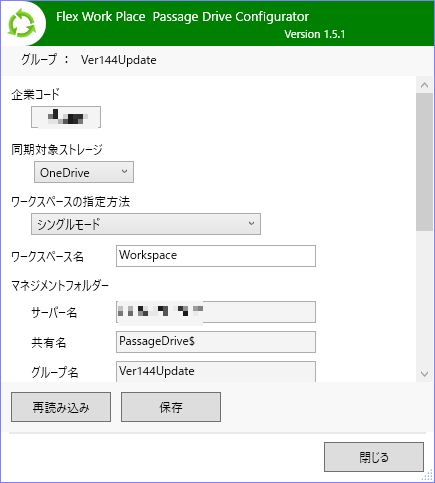Screen dimensions: 435x483
Task: Click the vertical scrollbar thumb
Action: point(424,162)
